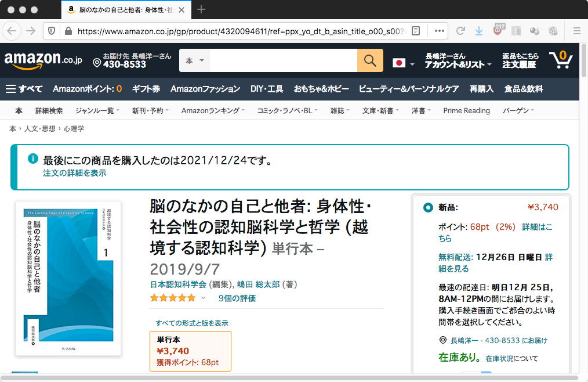Open the page actions three-dots menu

pyautogui.click(x=439, y=31)
